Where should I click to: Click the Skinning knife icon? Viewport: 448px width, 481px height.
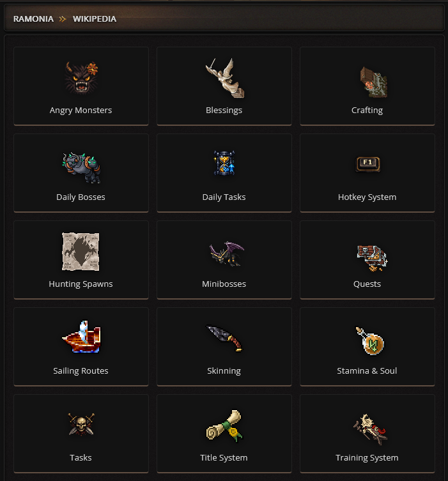[224, 338]
